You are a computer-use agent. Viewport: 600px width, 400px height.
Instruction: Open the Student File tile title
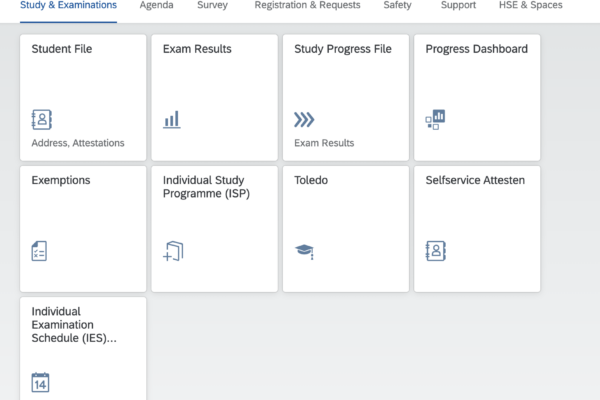(x=62, y=49)
